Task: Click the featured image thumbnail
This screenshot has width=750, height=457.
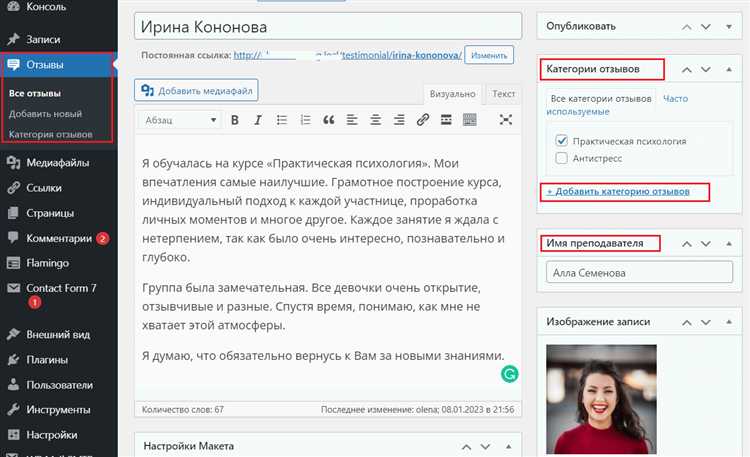Action: tap(601, 399)
